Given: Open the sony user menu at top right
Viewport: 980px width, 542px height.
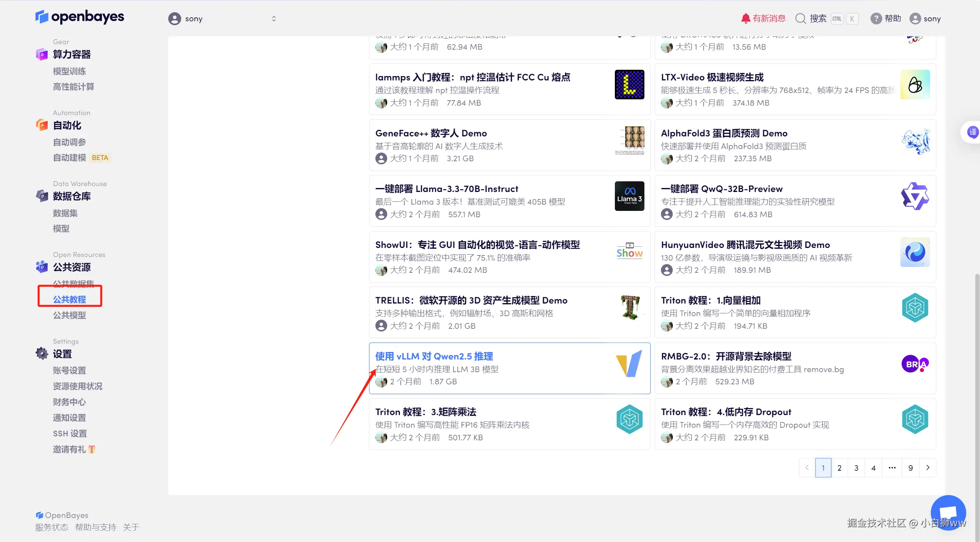Looking at the screenshot, I should [x=925, y=19].
